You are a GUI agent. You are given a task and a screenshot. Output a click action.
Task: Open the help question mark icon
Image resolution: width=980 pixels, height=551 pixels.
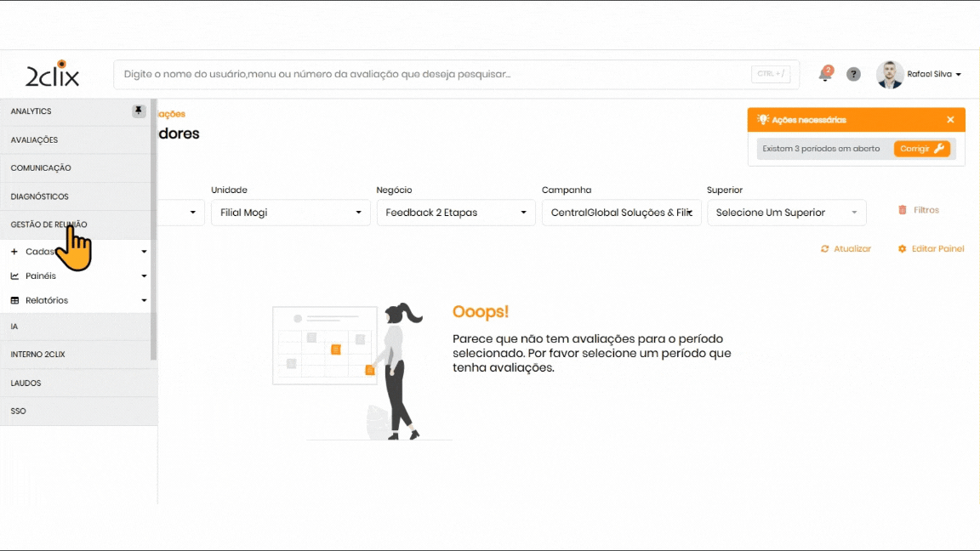click(853, 75)
